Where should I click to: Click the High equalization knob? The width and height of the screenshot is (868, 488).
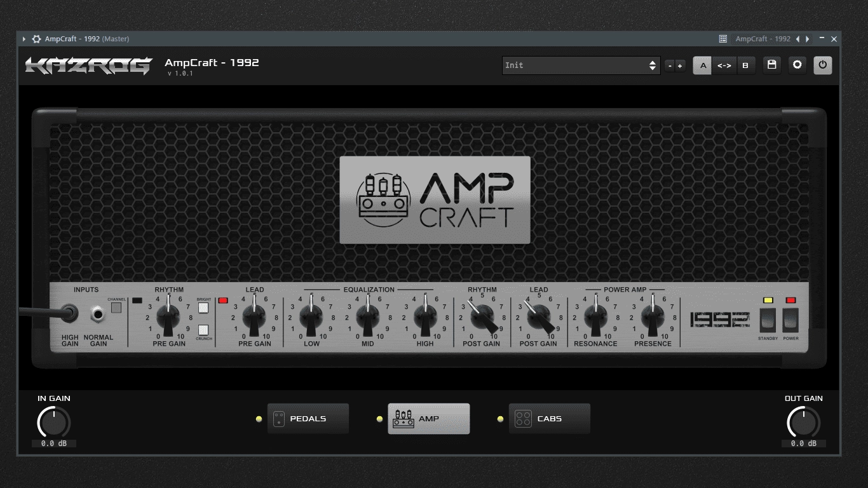point(425,316)
